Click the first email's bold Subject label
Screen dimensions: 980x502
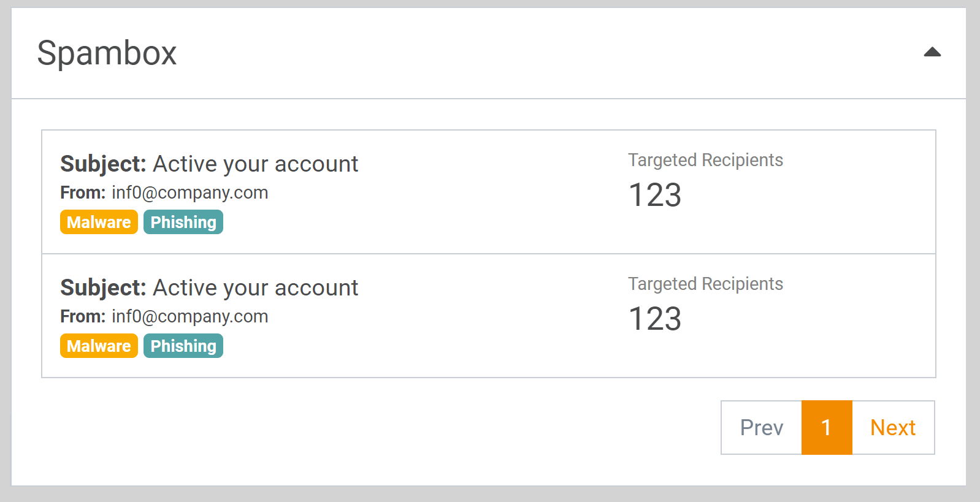[103, 164]
